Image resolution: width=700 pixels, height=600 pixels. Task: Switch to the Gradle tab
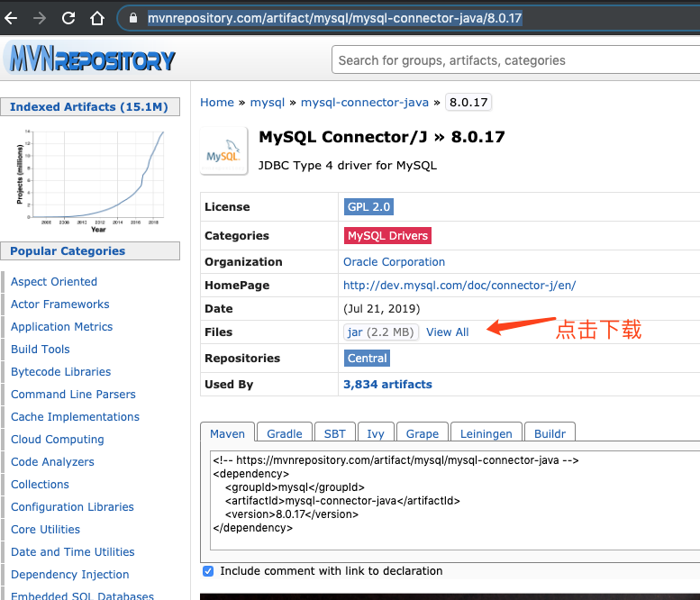285,433
